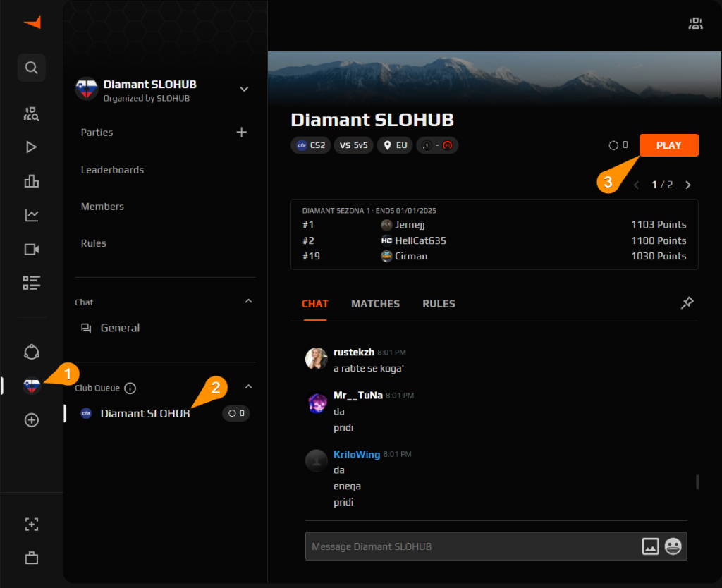Image resolution: width=722 pixels, height=588 pixels.
Task: Click the queue player count beside PLAY
Action: 618,145
